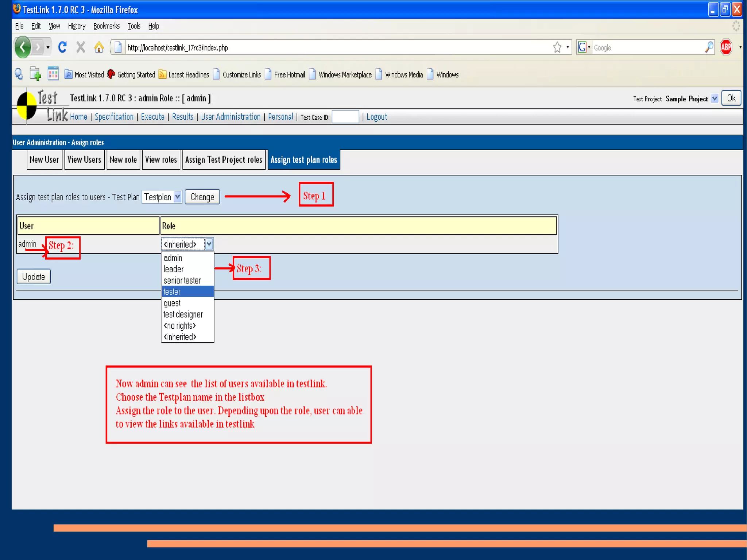
Task: Open the View menu
Action: pos(54,26)
